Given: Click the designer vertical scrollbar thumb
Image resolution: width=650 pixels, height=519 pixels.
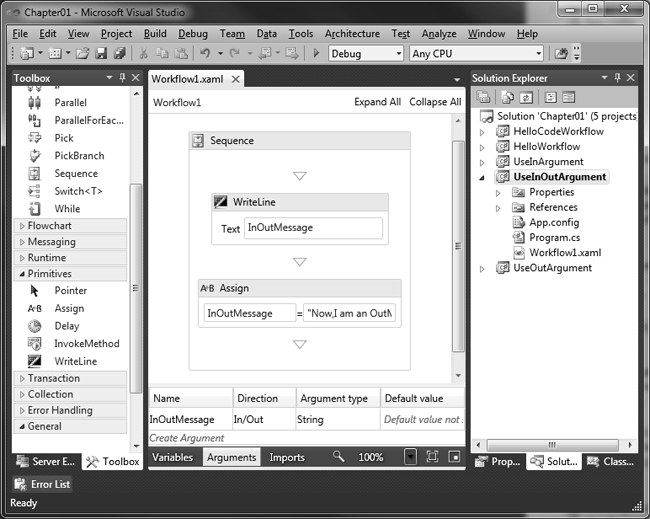Looking at the screenshot, I should (458, 246).
